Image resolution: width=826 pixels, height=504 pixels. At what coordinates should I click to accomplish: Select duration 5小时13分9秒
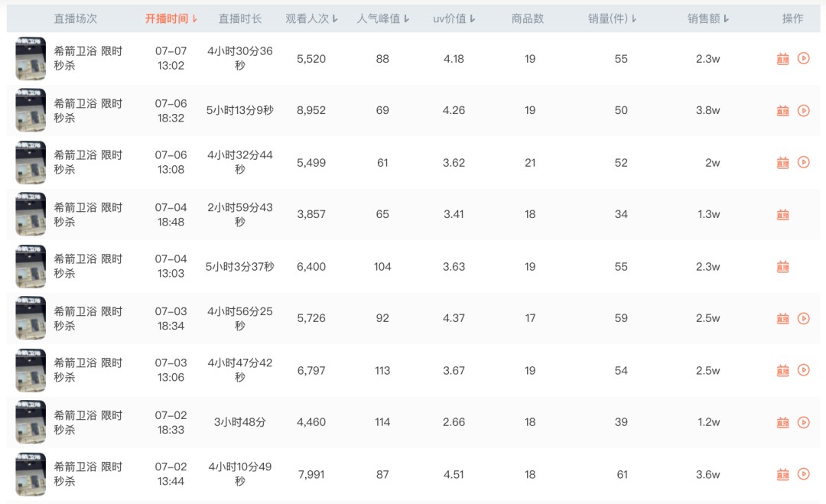239,110
